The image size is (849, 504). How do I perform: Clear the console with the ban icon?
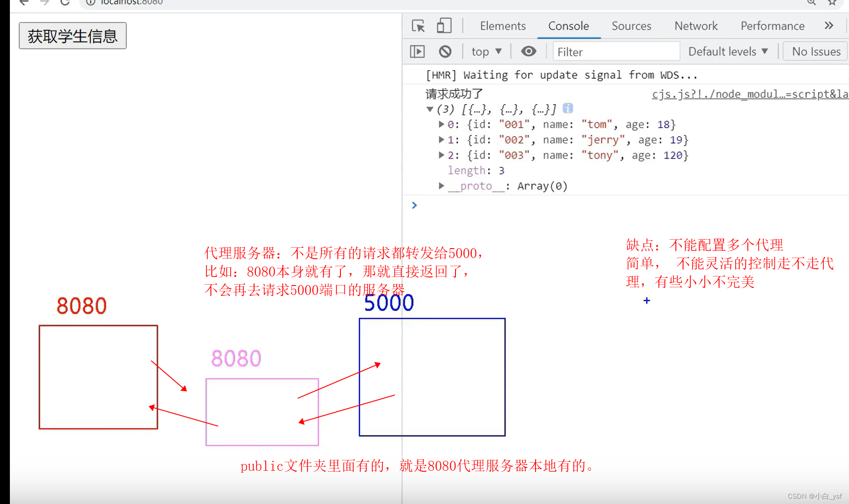tap(445, 52)
